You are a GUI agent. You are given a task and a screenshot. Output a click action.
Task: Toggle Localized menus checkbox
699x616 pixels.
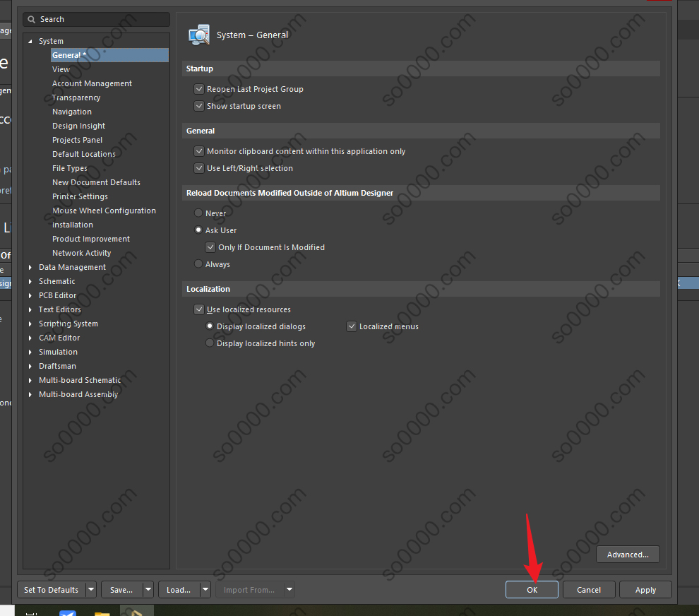click(352, 326)
